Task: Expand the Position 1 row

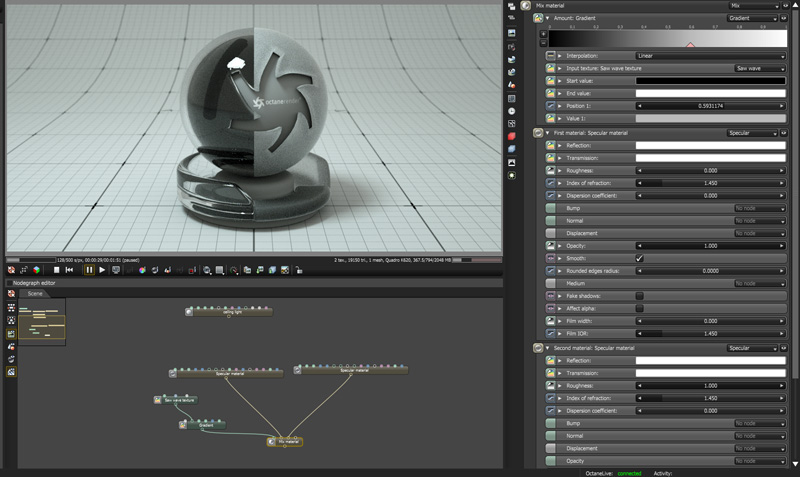Action: (x=560, y=106)
